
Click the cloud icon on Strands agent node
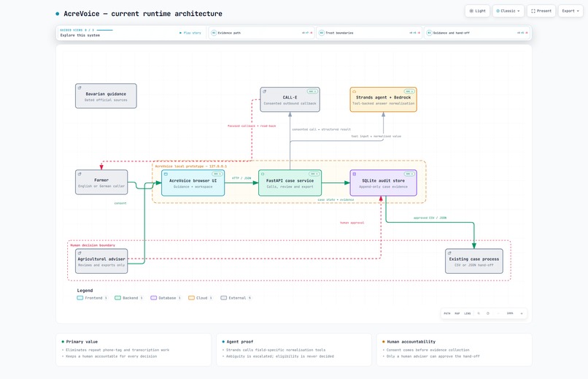(x=354, y=91)
